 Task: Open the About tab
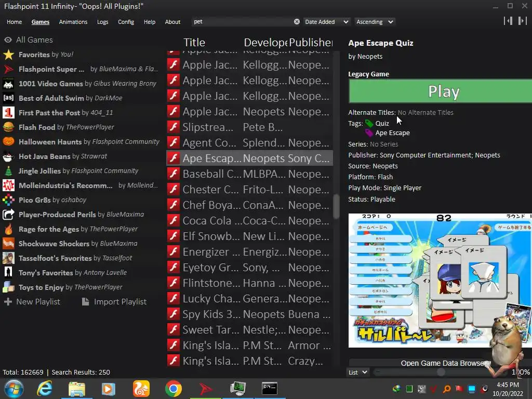tap(172, 22)
